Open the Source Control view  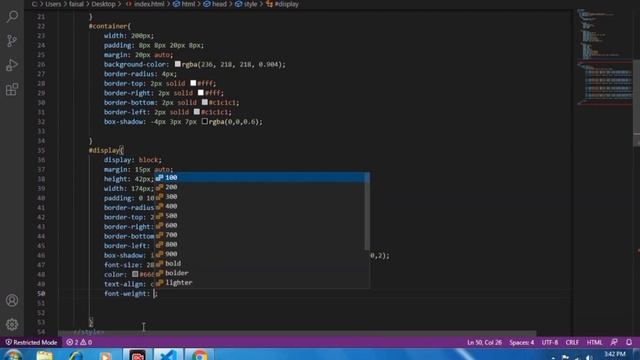pyautogui.click(x=12, y=40)
